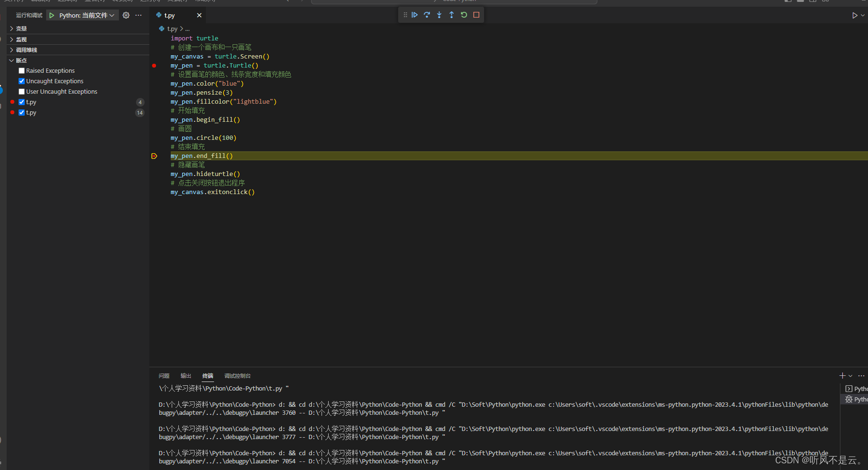This screenshot has width=868, height=470.
Task: Click the breadcrumb t.py in editor
Action: point(172,29)
